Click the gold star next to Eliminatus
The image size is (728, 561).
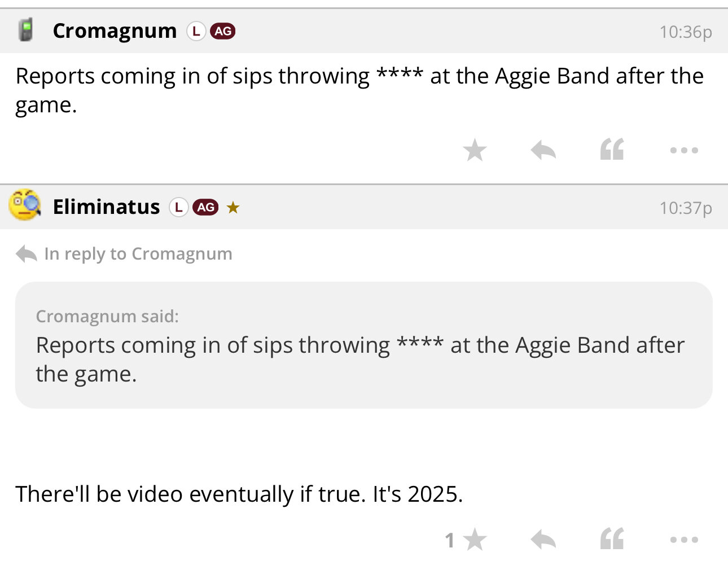click(233, 208)
